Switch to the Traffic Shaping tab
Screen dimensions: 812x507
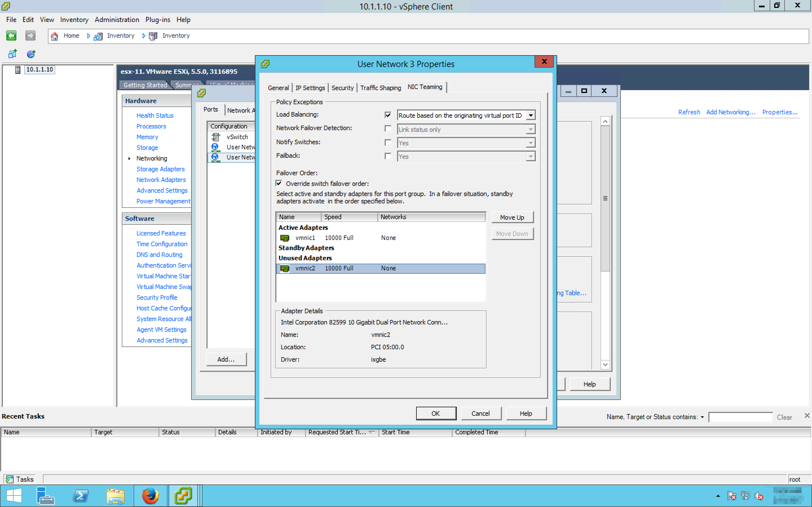pyautogui.click(x=381, y=88)
